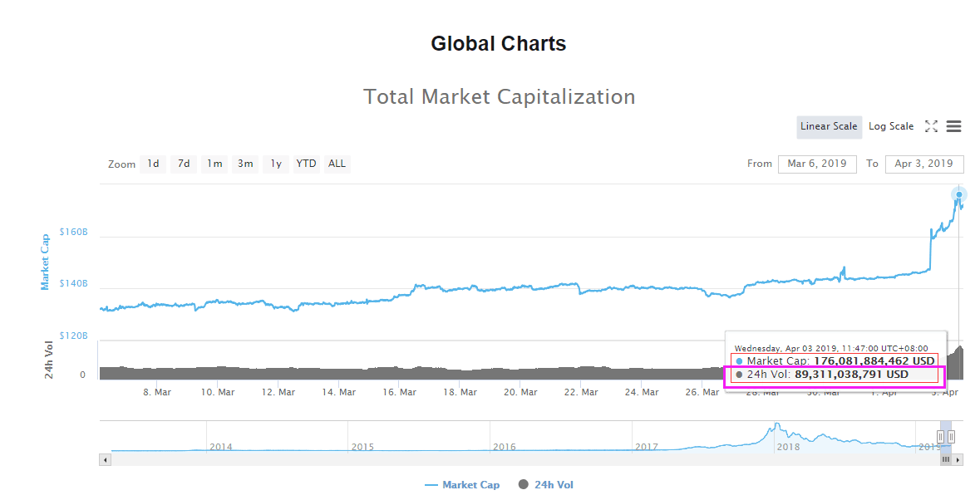Set zoom range to 1d
Image resolution: width=980 pixels, height=495 pixels.
[x=153, y=164]
